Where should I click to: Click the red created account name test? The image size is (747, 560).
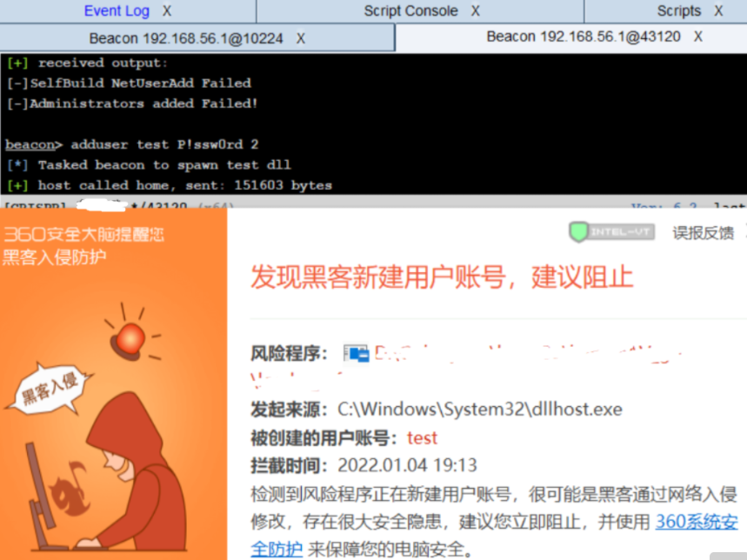(422, 437)
